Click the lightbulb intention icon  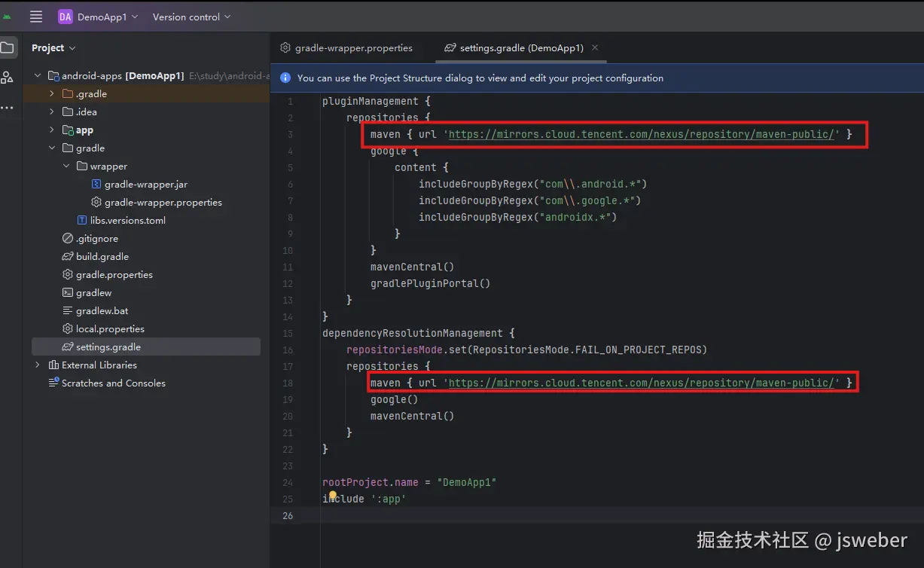332,496
